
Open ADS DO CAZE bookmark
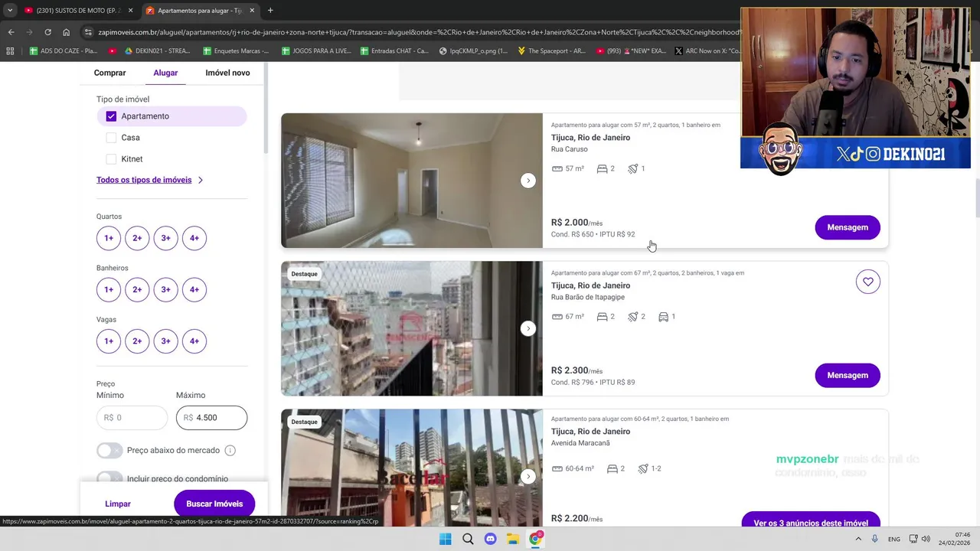pyautogui.click(x=64, y=51)
